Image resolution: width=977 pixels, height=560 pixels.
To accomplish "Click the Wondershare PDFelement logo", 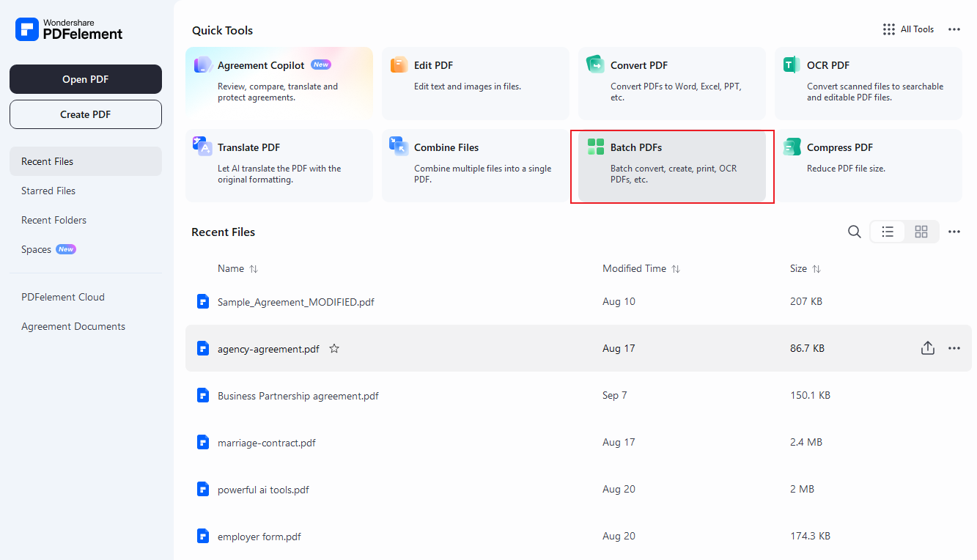I will (69, 29).
